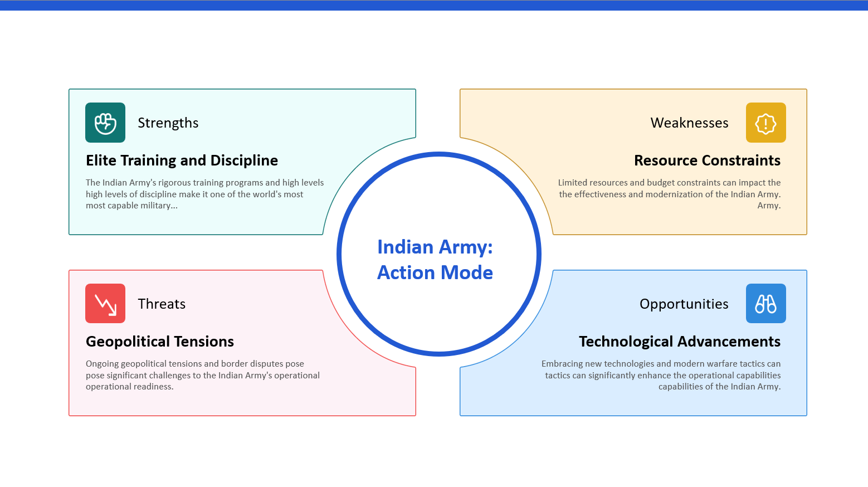The height and width of the screenshot is (487, 868).
Task: Select the 'Opportunities' label
Action: (684, 304)
